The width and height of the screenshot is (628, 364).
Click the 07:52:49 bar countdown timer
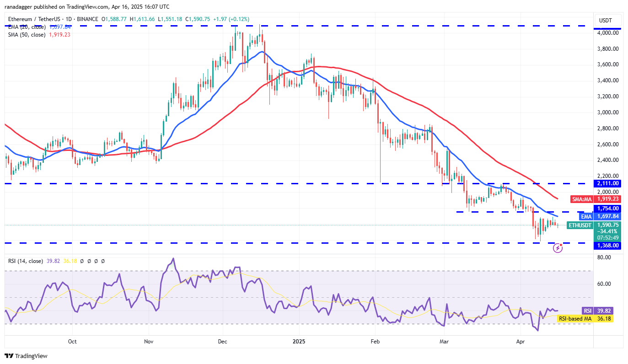pos(608,236)
